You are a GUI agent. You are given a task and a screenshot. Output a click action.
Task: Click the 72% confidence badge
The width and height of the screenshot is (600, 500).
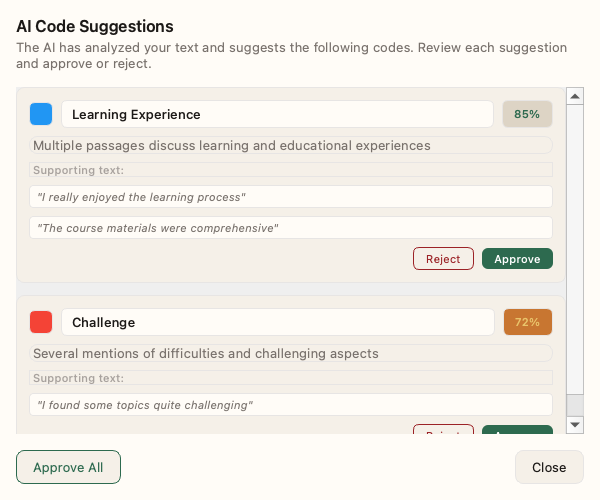tap(527, 322)
